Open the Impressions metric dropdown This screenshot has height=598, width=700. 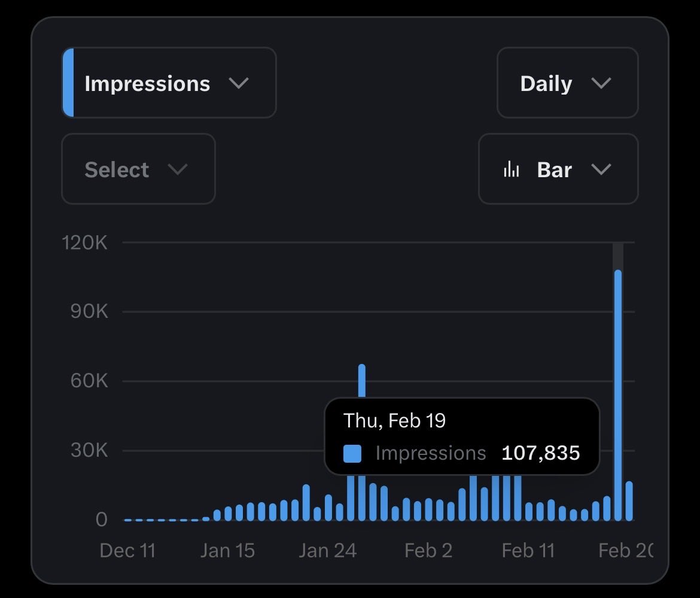pos(169,83)
